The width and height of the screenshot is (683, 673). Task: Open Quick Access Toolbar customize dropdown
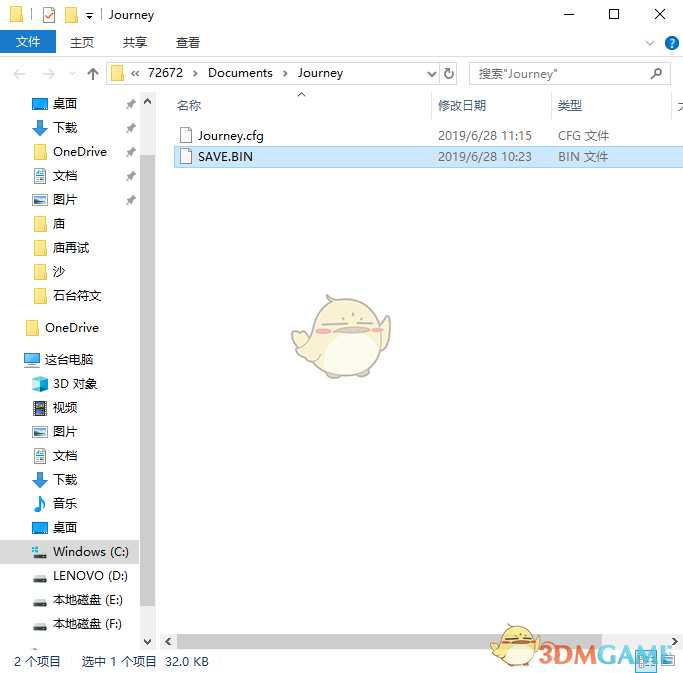tap(90, 16)
